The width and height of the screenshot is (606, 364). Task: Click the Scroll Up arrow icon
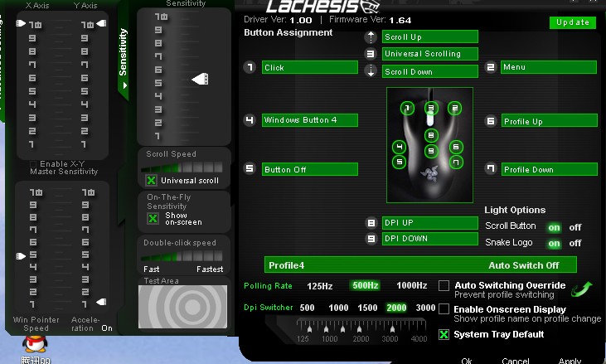[371, 37]
